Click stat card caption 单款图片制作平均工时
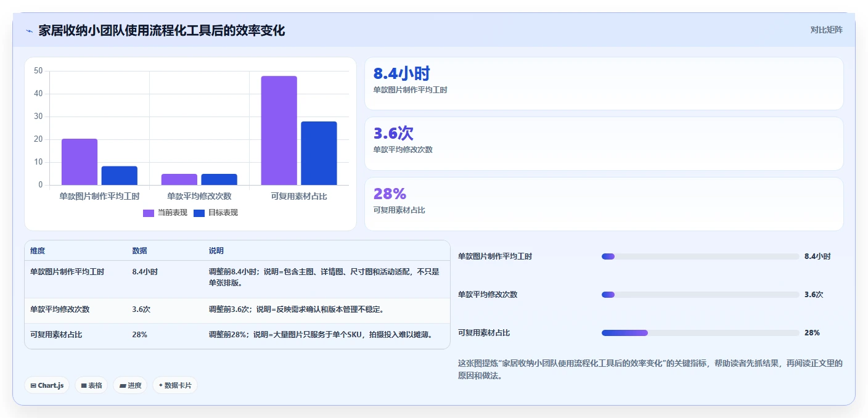 [410, 90]
